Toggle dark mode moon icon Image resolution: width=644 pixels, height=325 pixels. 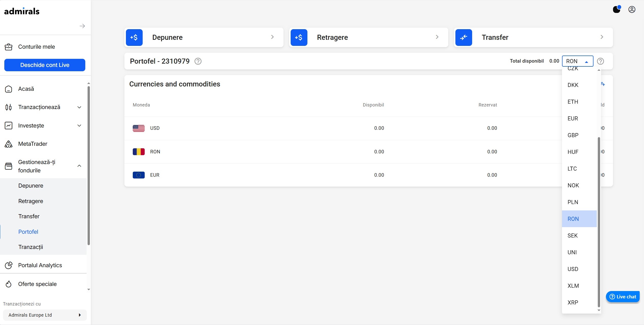pos(617,9)
